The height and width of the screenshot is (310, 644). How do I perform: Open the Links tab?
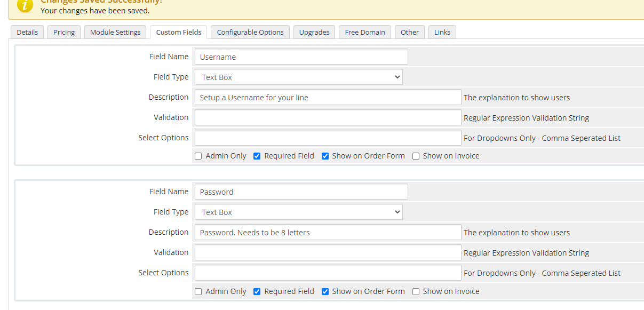point(442,32)
